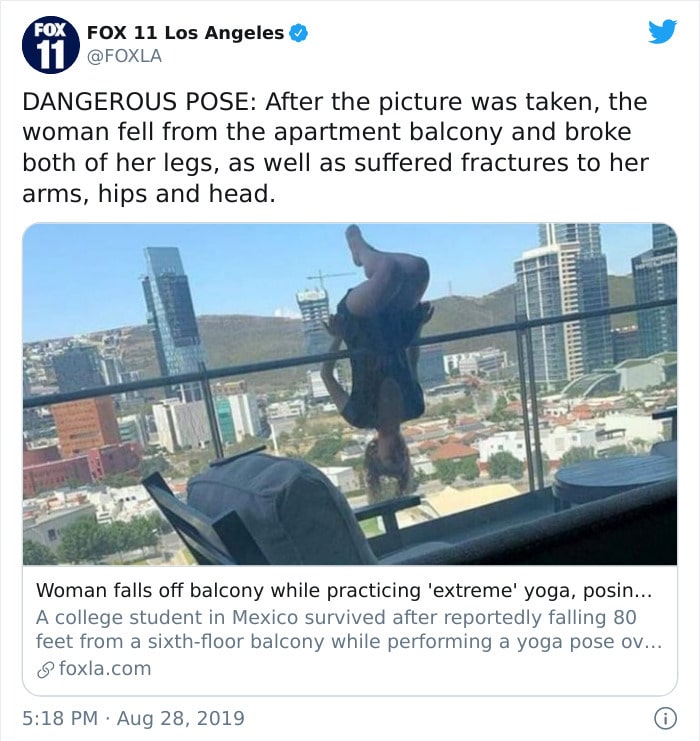Click the blue verified badge

[298, 33]
